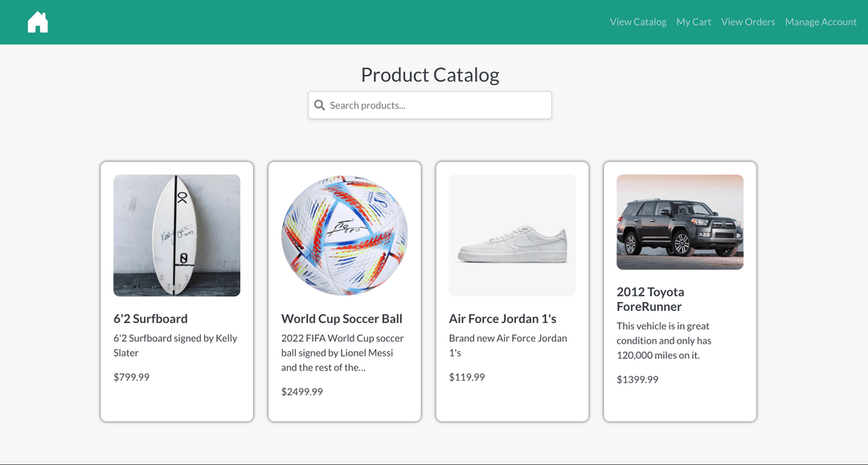The width and height of the screenshot is (868, 465).
Task: Select the 6'2 Surfboard title
Action: pos(150,319)
